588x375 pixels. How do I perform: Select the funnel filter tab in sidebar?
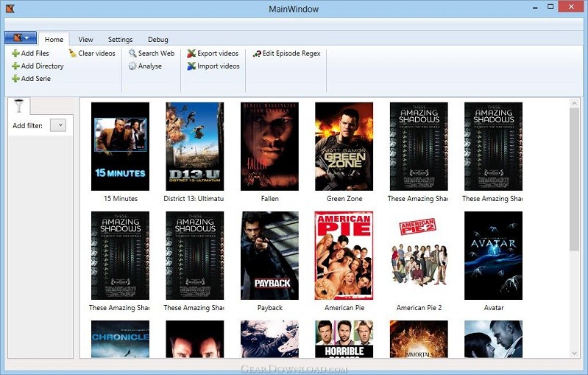coord(18,106)
